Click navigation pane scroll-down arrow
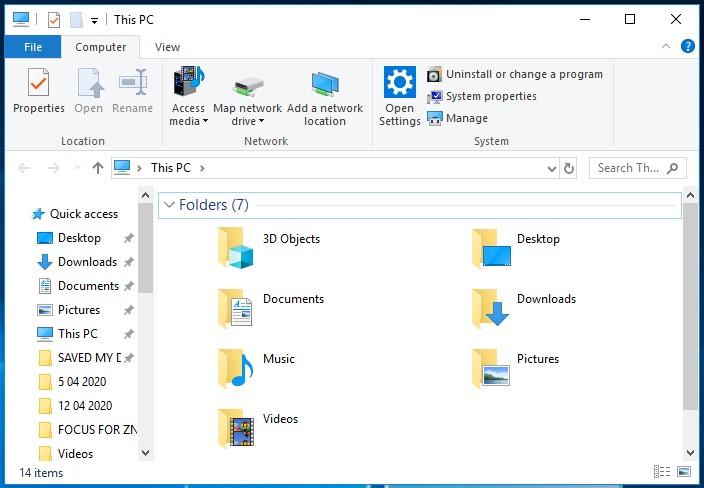 (145, 453)
